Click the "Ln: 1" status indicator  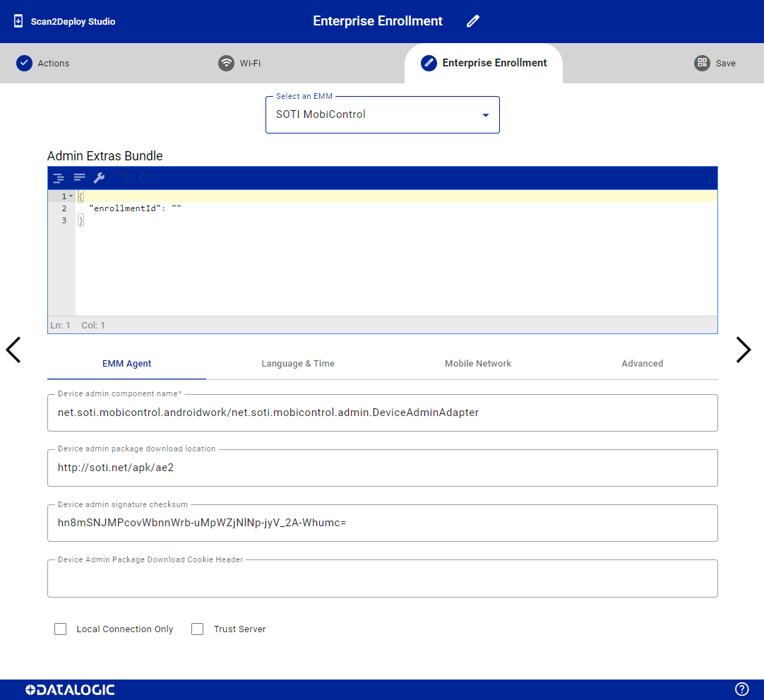point(61,325)
